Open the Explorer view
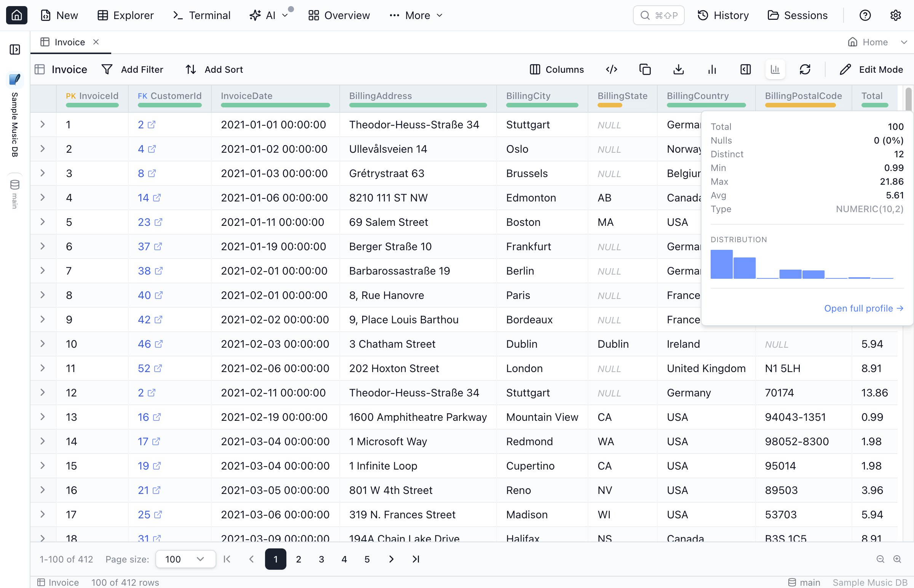The height and width of the screenshot is (588, 914). tap(126, 15)
